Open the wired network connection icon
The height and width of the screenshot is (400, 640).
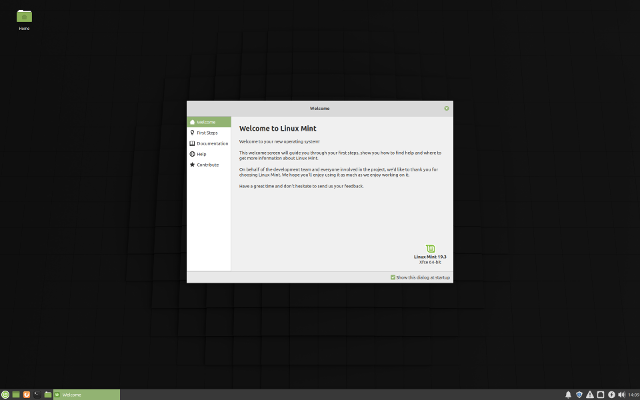point(600,395)
